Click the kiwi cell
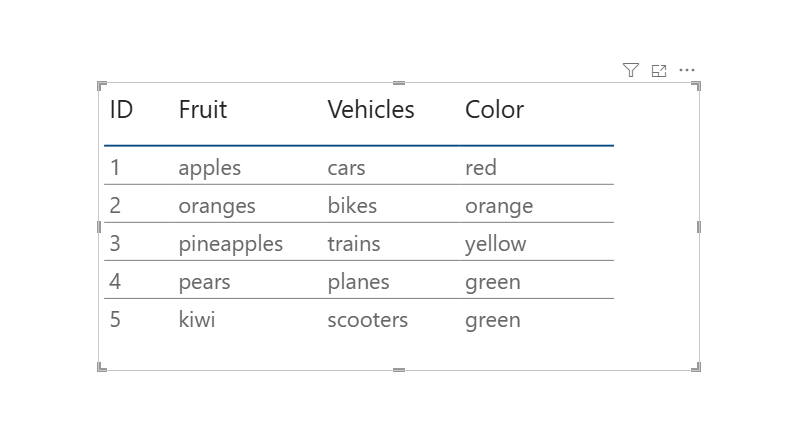 [x=197, y=320]
